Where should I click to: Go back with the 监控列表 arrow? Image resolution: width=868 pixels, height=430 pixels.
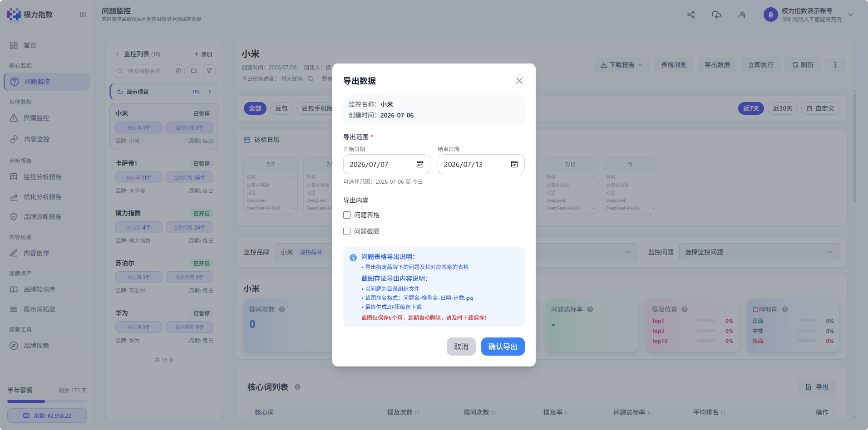[x=117, y=54]
